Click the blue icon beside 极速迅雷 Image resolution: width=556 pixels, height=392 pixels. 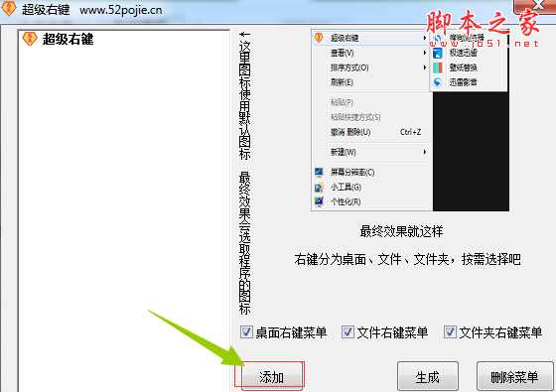tap(438, 54)
